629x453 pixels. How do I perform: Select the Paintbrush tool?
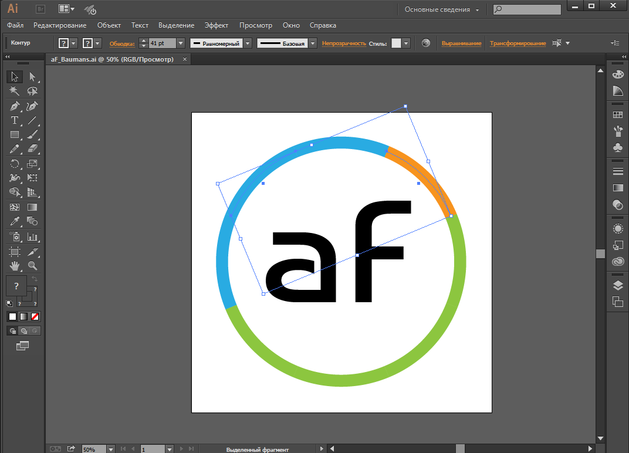pos(32,135)
